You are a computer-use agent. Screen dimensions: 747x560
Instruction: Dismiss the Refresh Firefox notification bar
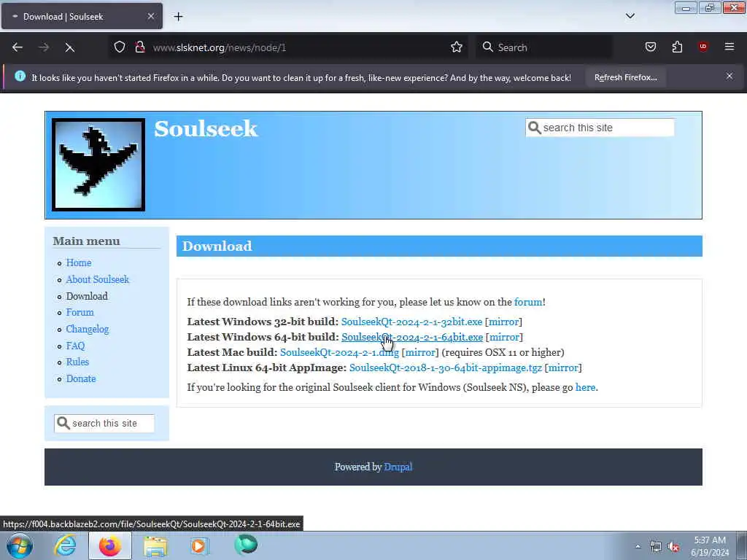tap(729, 76)
